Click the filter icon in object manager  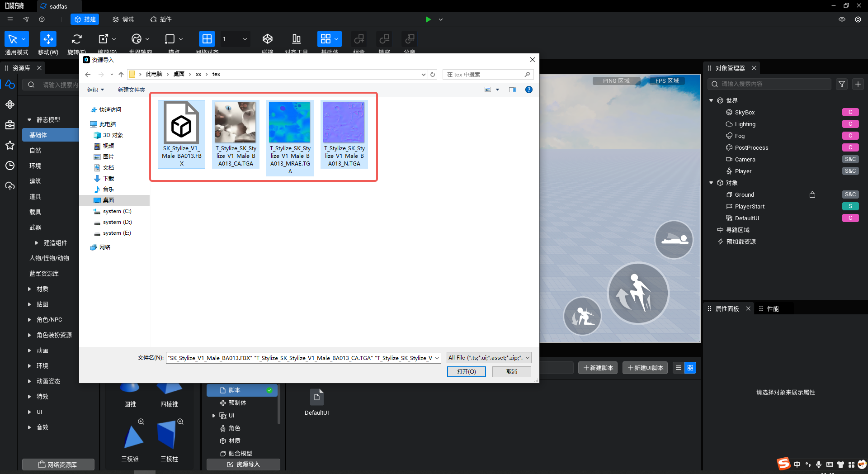click(841, 84)
